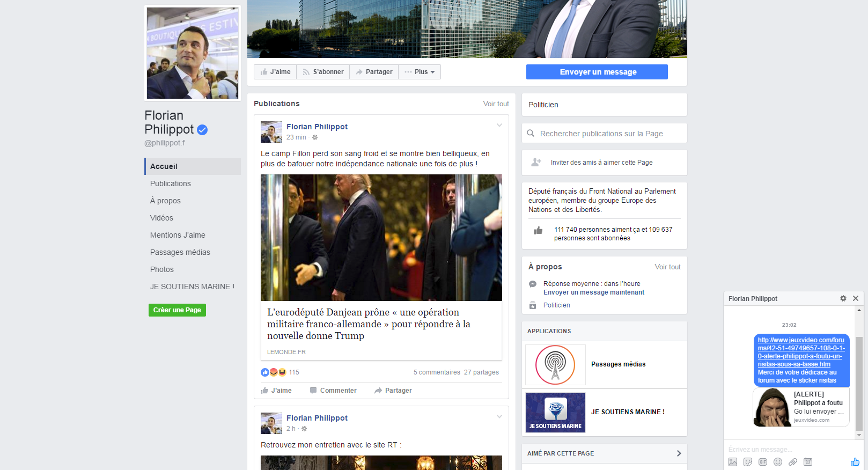Click Inviter des amis à aimer cette Page

[602, 163]
